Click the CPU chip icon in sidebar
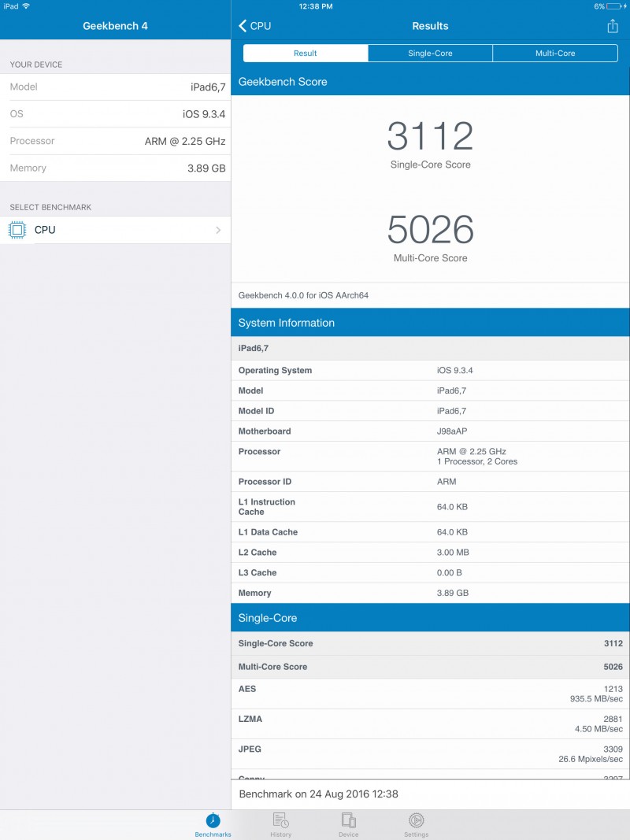The image size is (630, 840). (x=17, y=230)
